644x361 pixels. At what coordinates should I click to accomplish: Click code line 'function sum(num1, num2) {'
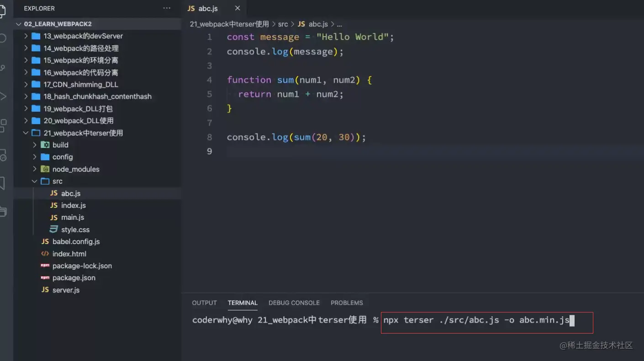click(x=300, y=80)
